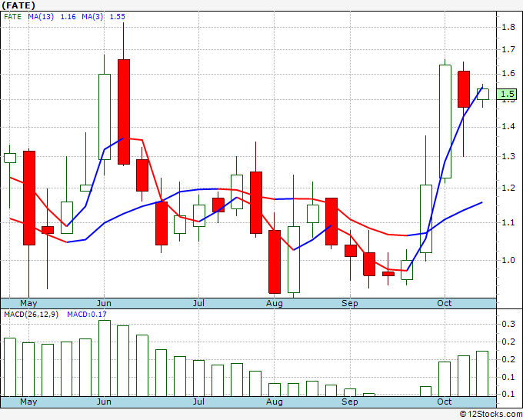Click the tall white candlestick in October
Screen dimensions: 523x420
[445, 122]
